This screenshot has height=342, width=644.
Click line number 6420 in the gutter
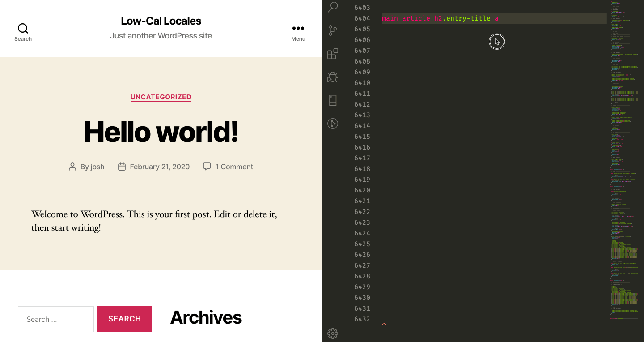[x=362, y=190]
